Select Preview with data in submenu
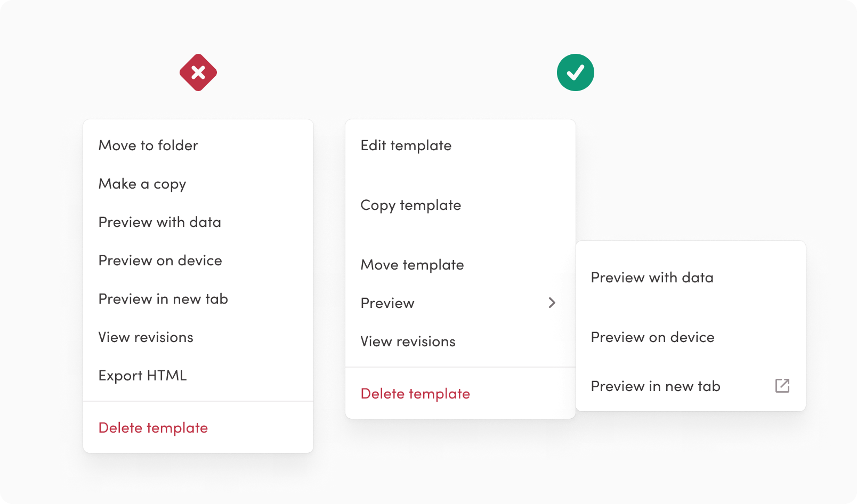The image size is (857, 504). click(652, 278)
